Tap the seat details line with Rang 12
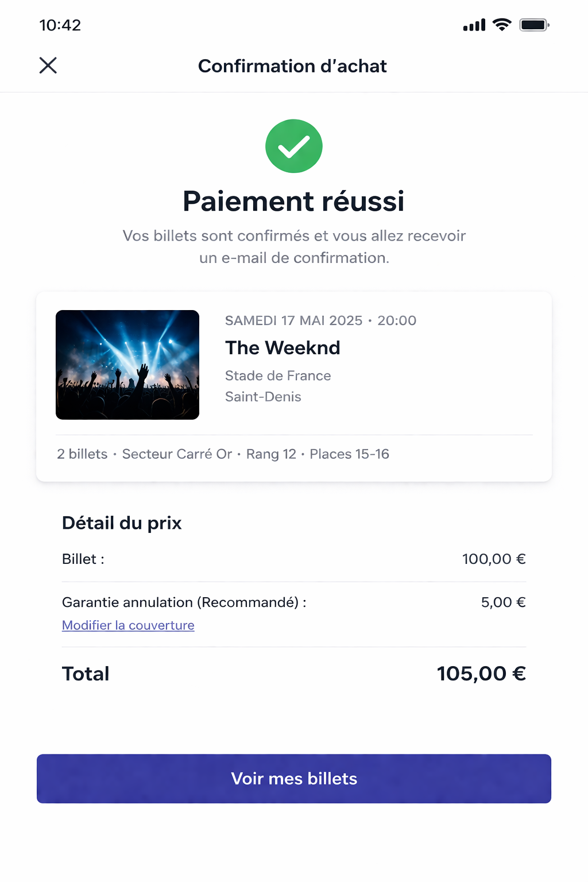The image size is (588, 882). tap(223, 454)
